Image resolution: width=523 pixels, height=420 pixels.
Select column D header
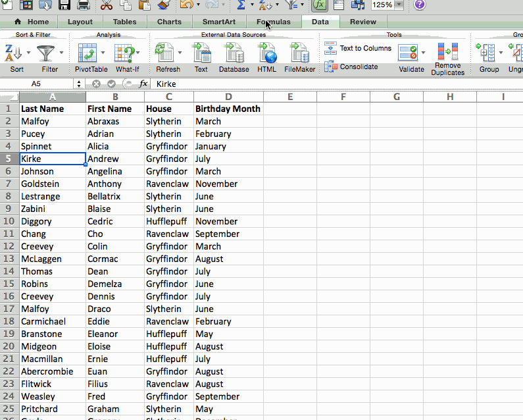pos(228,97)
